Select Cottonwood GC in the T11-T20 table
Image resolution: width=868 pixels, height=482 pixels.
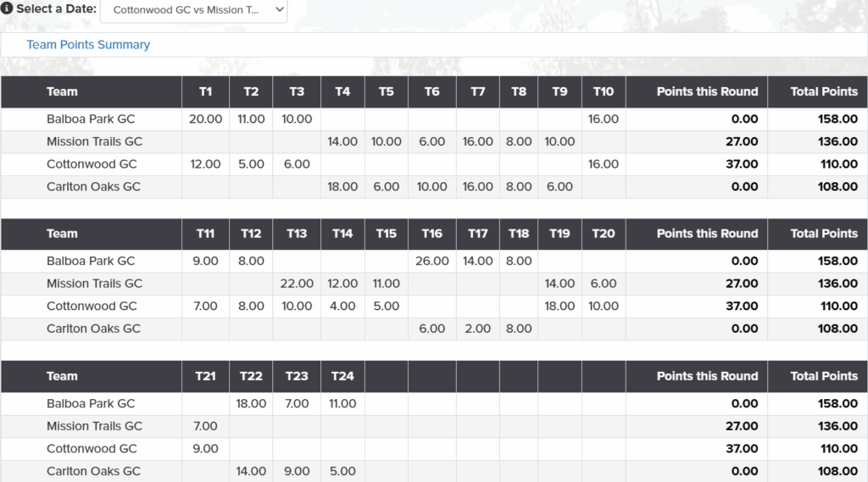(92, 306)
